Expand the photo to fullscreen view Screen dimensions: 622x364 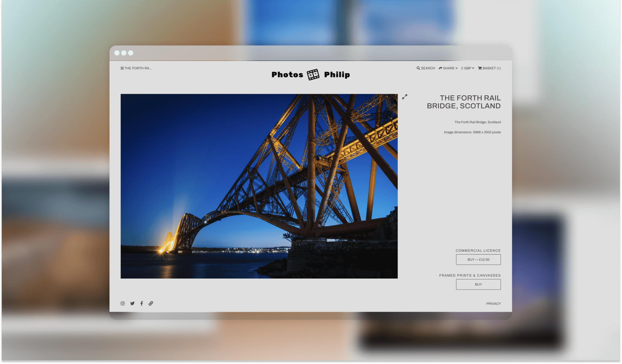coord(405,97)
